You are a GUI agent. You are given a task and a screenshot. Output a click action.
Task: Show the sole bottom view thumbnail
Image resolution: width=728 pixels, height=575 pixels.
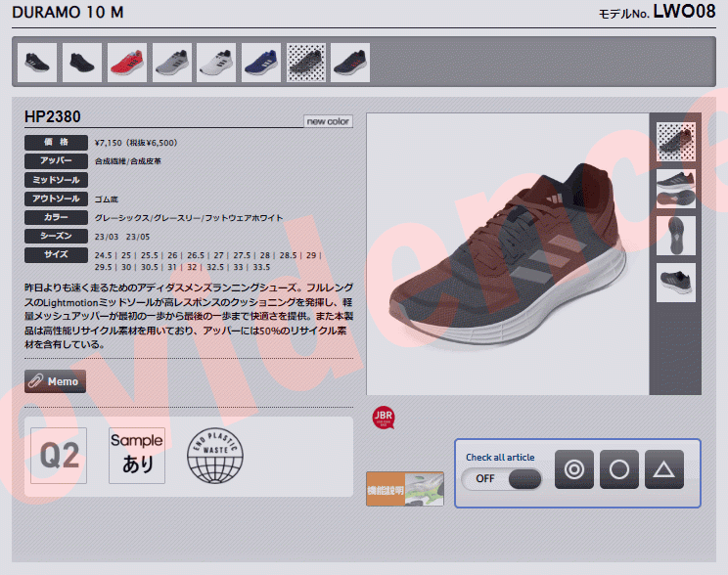point(676,236)
